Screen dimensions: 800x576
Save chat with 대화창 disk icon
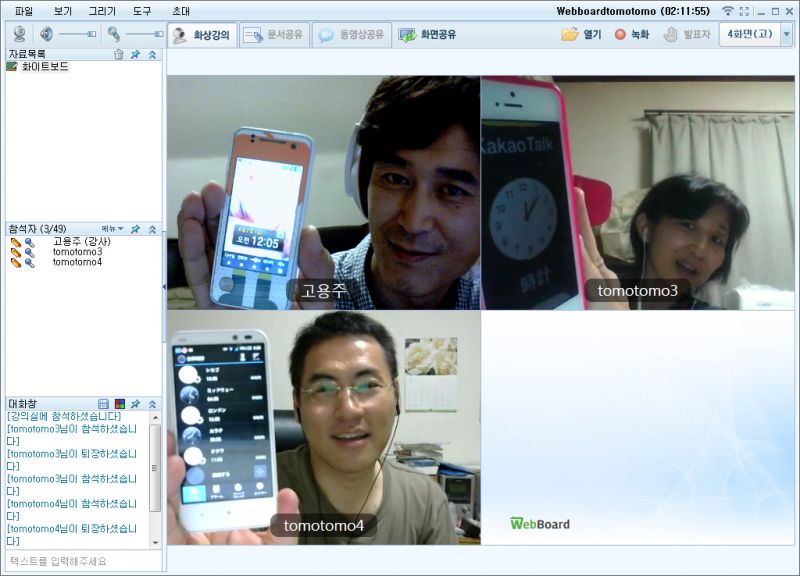(103, 404)
